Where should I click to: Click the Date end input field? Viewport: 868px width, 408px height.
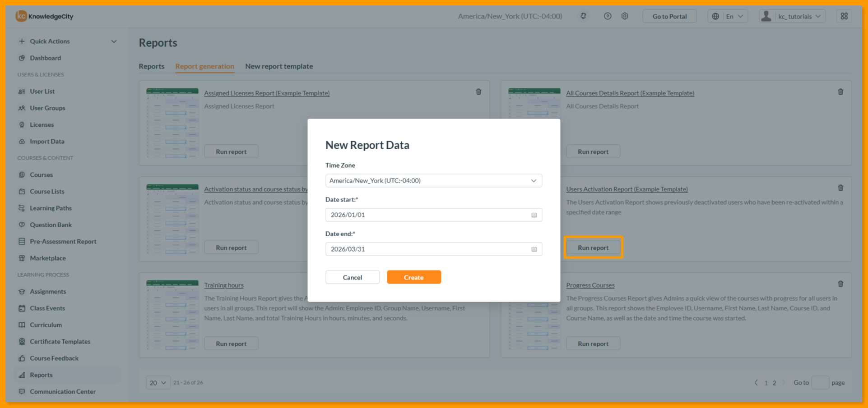pos(433,249)
